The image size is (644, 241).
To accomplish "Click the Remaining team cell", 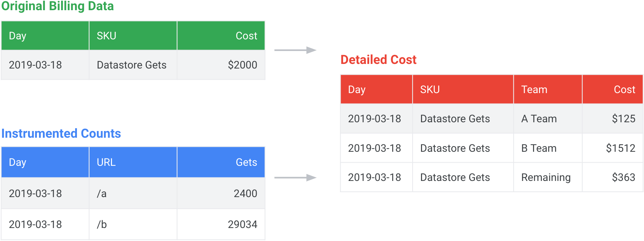I will pos(546,177).
